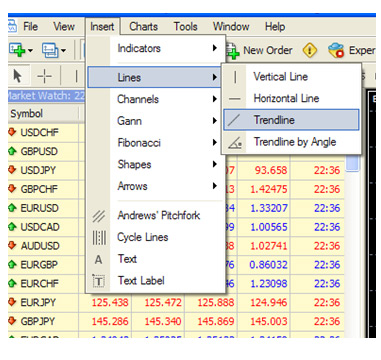Expand the Channels submenu
Screen dimensions: 381x360
[x=155, y=99]
